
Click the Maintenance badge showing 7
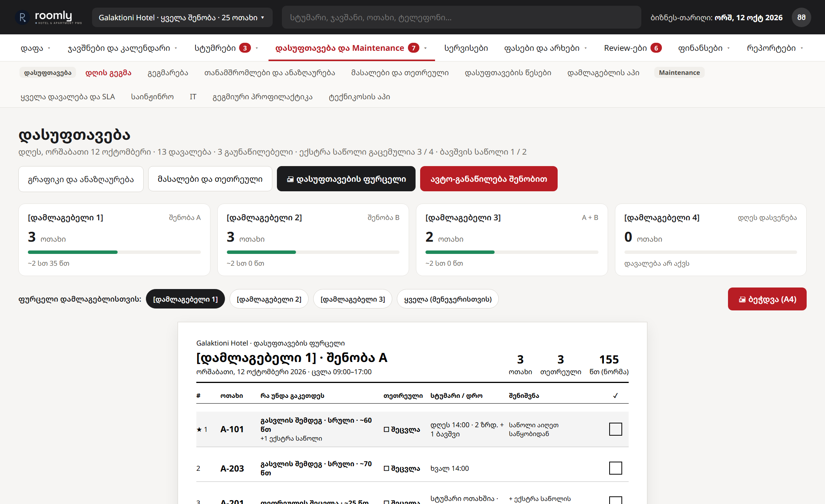click(413, 48)
